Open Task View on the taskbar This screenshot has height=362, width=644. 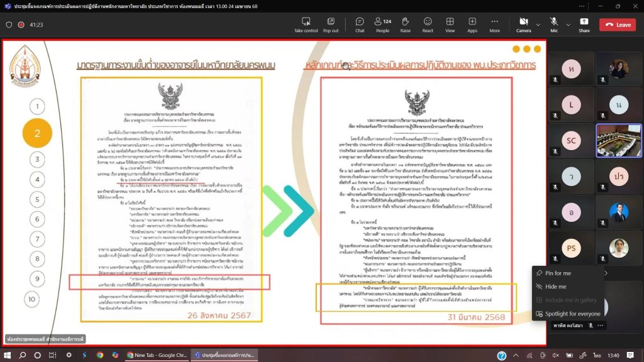53,355
